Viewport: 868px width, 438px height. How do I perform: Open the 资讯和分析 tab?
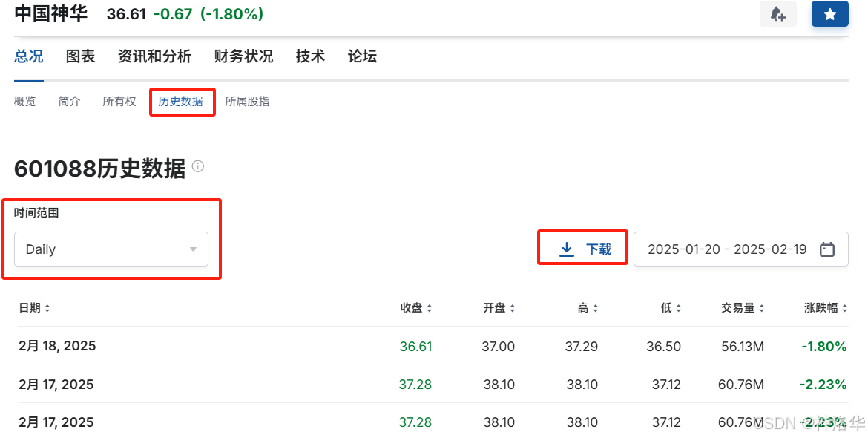[x=154, y=56]
